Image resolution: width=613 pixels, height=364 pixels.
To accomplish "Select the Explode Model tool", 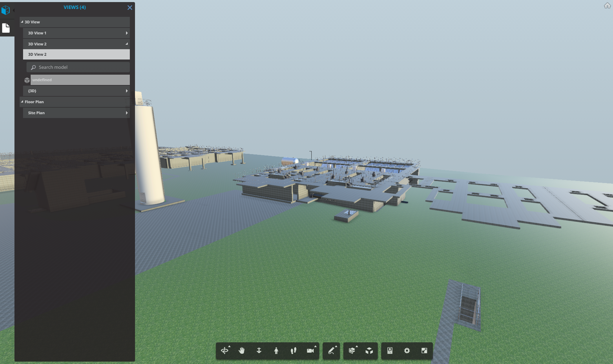I will point(369,351).
